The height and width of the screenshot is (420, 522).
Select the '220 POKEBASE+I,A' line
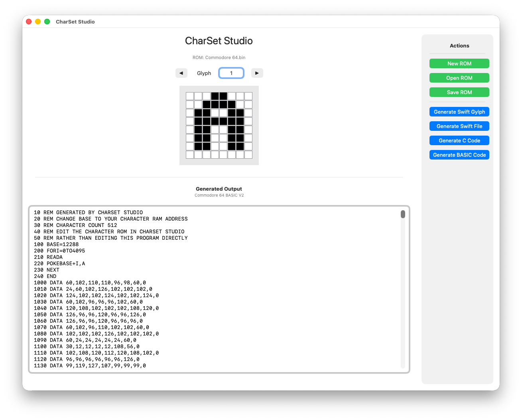[x=59, y=264]
